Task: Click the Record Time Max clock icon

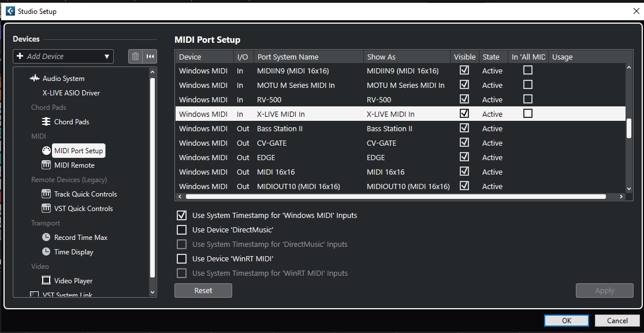Action: click(46, 237)
